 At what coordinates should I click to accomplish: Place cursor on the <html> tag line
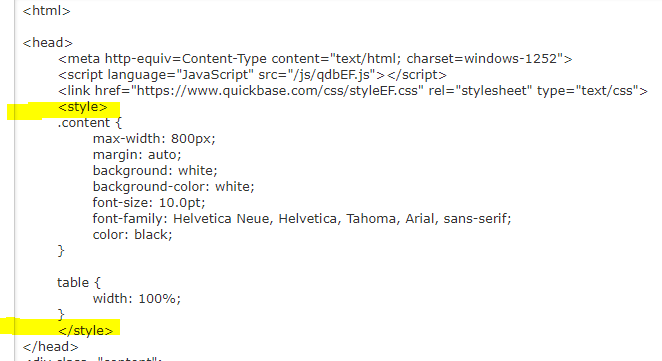46,11
